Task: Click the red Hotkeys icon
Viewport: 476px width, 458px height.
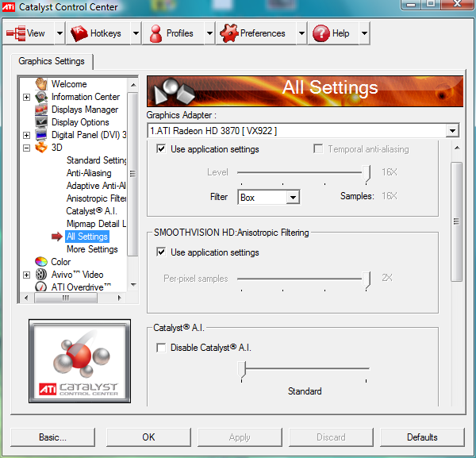Action: point(79,33)
